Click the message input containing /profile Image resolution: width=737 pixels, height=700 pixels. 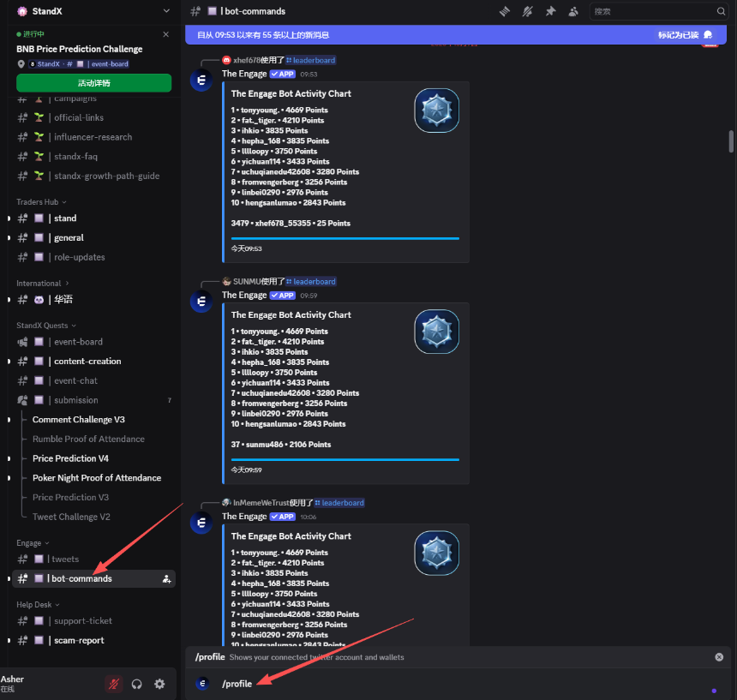[463, 684]
